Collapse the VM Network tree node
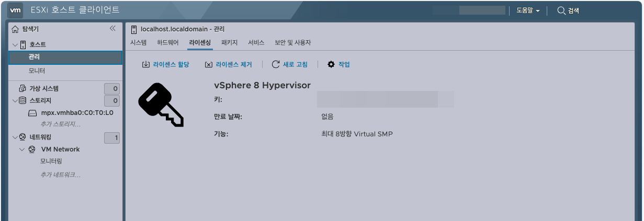The image size is (644, 221). [x=22, y=149]
